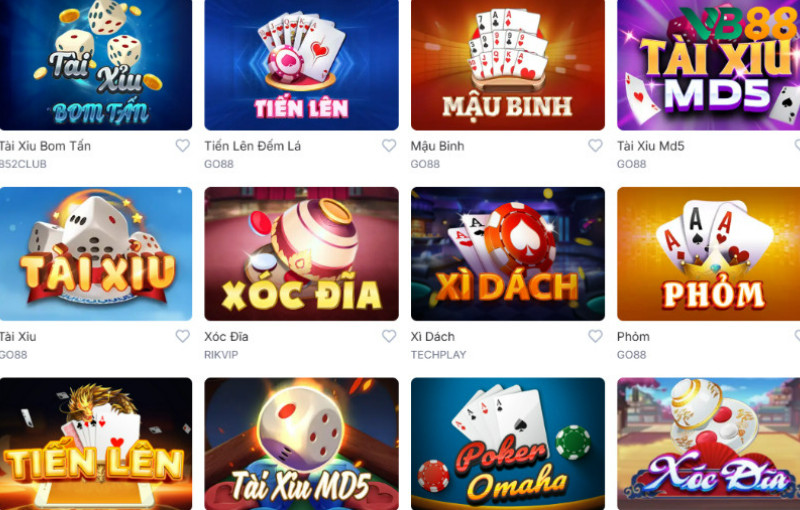This screenshot has height=510, width=800.
Task: Launch the Xì Dách game thumbnail
Action: pyautogui.click(x=508, y=253)
